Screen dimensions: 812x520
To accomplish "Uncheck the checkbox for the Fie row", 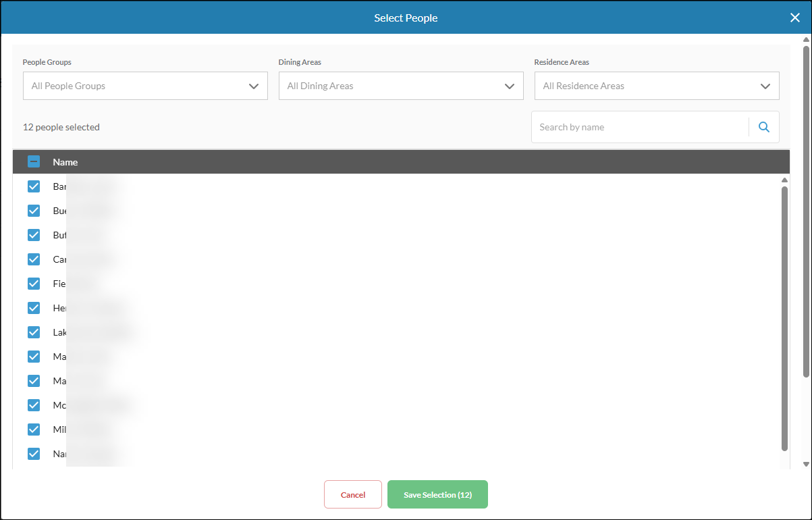I will [x=34, y=284].
